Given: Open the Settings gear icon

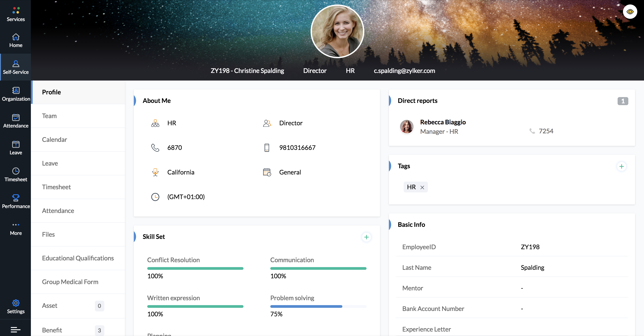Looking at the screenshot, I should 16,303.
